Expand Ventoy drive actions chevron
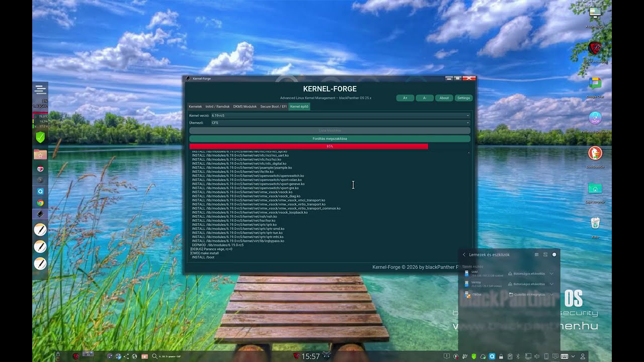Image resolution: width=644 pixels, height=362 pixels. point(551,284)
